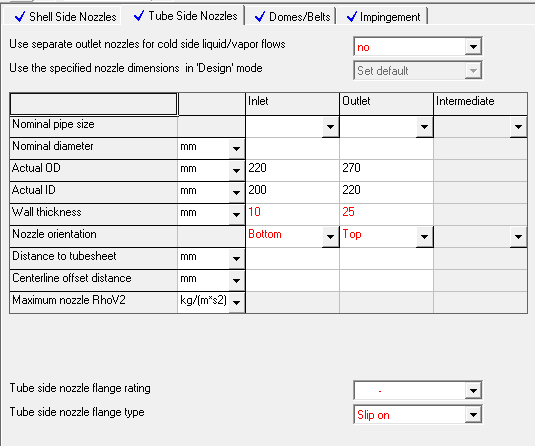Click the 'Outlet' column header
The height and width of the screenshot is (446, 535).
pos(386,103)
